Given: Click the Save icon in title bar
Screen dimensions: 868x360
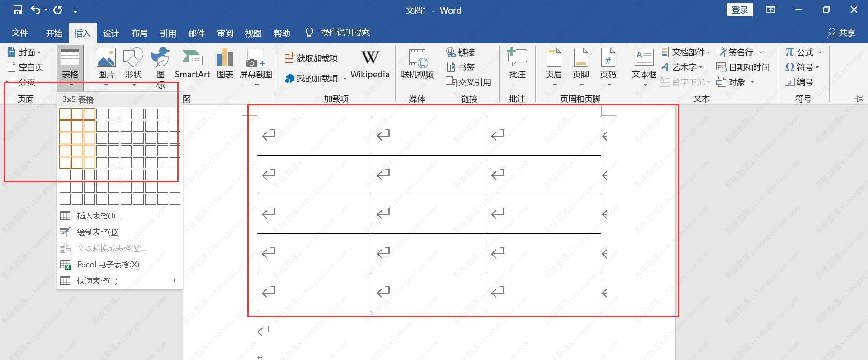Looking at the screenshot, I should 18,10.
